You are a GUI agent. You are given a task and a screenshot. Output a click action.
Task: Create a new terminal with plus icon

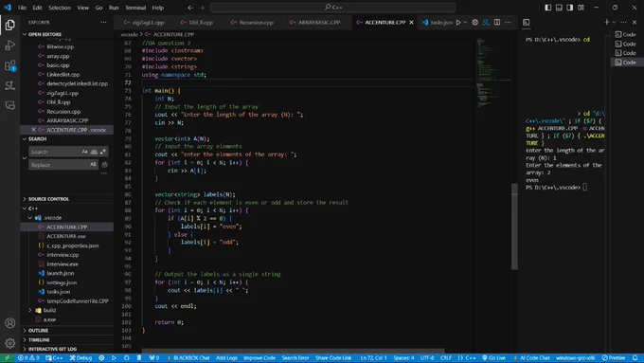(x=607, y=22)
